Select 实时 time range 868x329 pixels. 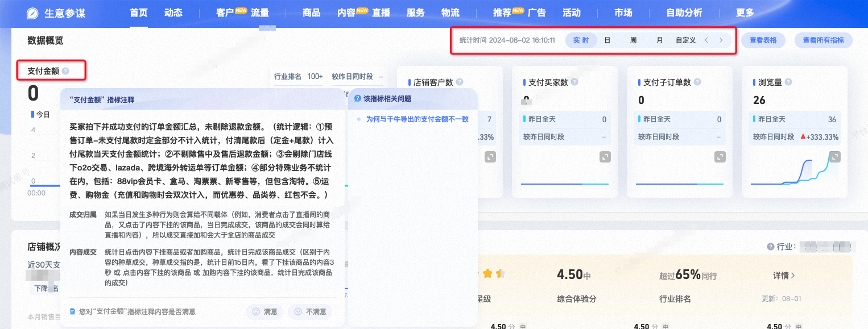coord(581,40)
